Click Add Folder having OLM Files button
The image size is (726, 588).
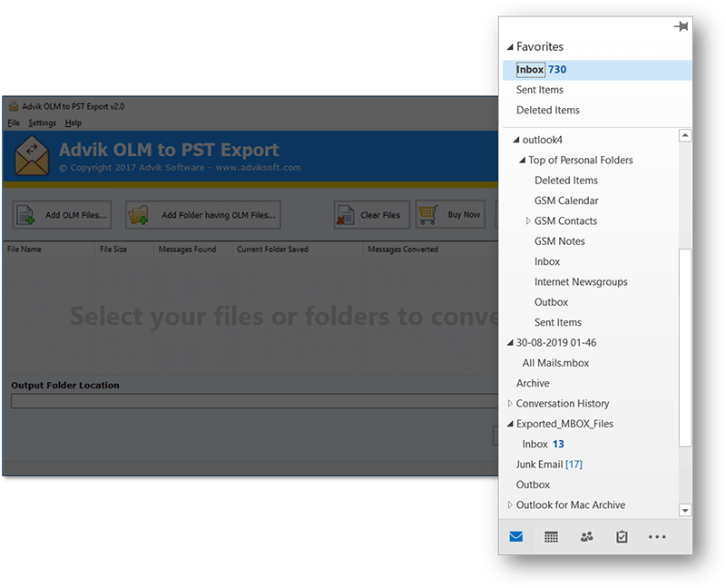(x=202, y=215)
